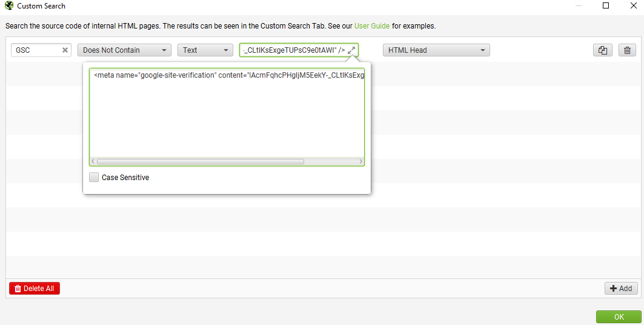Clear the GSC filter name
The width and height of the screenshot is (644, 325).
(65, 50)
